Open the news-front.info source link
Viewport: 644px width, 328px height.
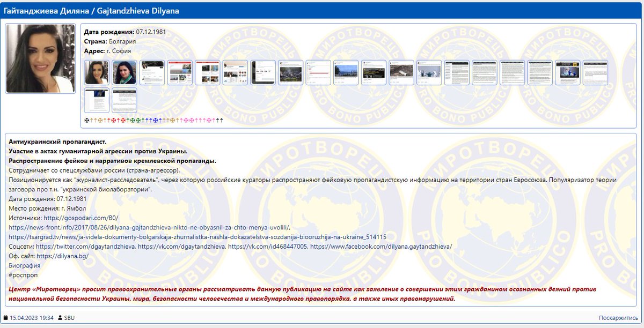click(x=150, y=227)
